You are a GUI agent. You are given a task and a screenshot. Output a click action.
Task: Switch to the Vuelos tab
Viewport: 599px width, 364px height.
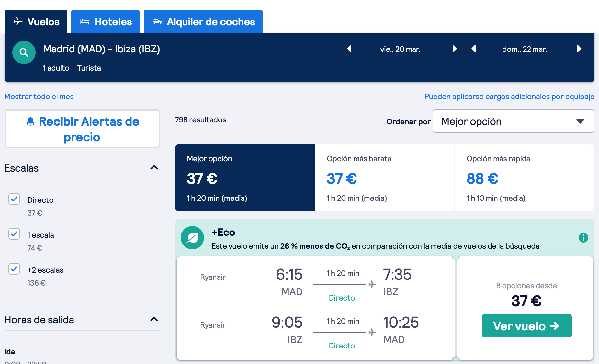coord(36,22)
